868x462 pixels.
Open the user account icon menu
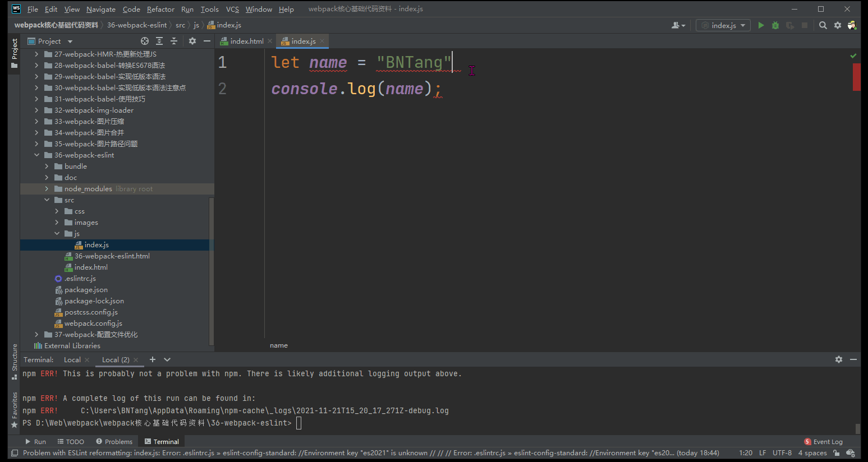point(678,25)
